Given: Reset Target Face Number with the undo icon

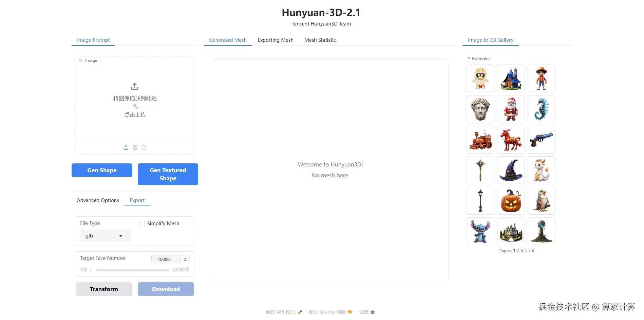Looking at the screenshot, I should click(185, 259).
